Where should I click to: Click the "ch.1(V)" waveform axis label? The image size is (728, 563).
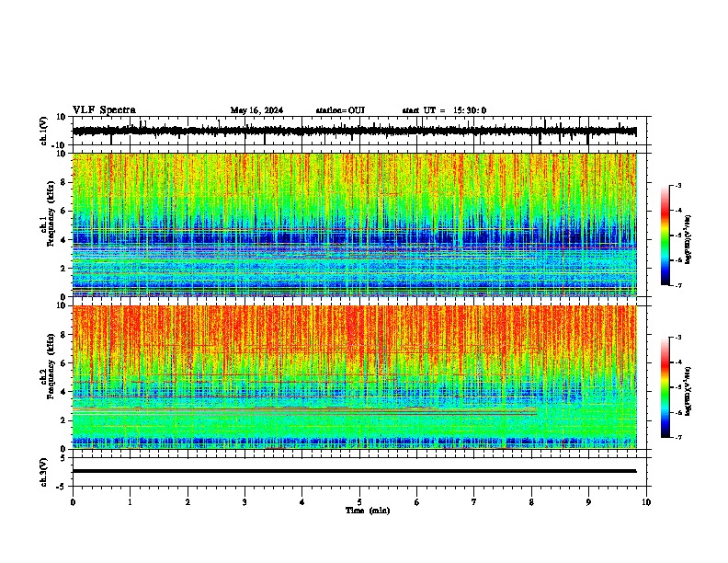[44, 131]
